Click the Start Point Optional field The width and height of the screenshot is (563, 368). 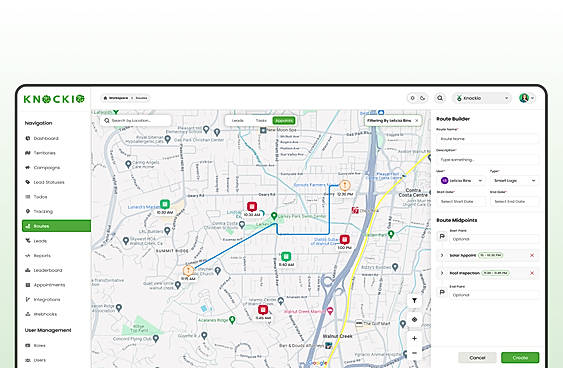(494, 239)
